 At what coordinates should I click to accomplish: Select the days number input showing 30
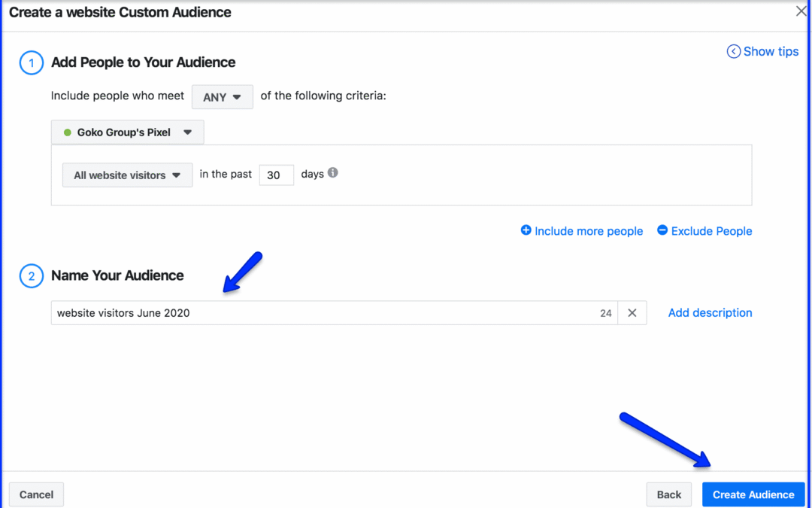pyautogui.click(x=276, y=174)
